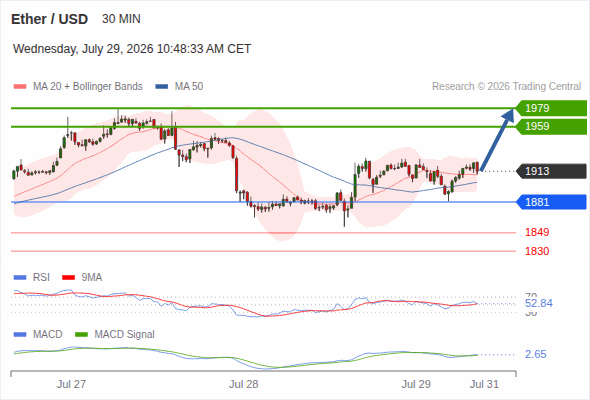Click the MA 50 blue legend swatch

pos(162,87)
